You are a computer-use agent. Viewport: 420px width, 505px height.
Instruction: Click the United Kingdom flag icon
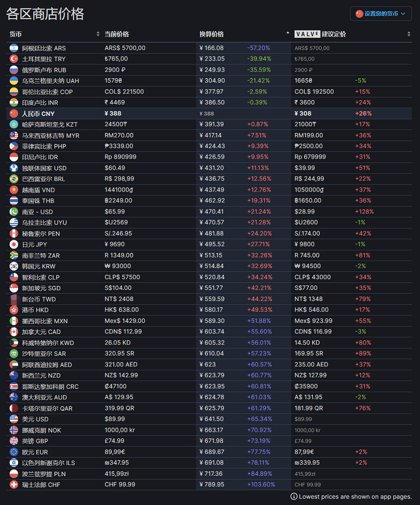(x=14, y=441)
